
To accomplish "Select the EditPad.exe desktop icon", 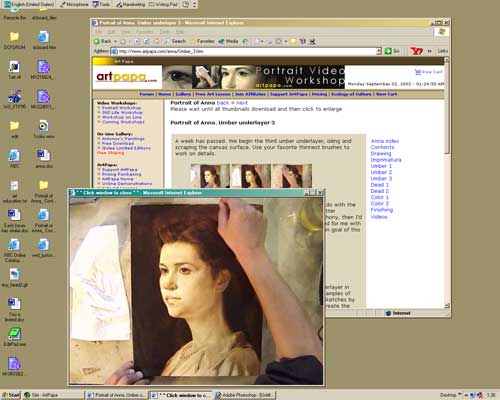I will [x=14, y=337].
